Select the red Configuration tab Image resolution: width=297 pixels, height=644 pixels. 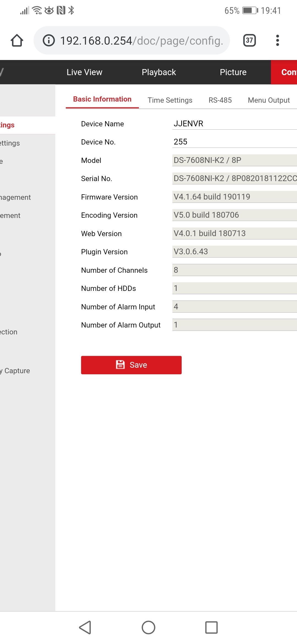click(286, 72)
